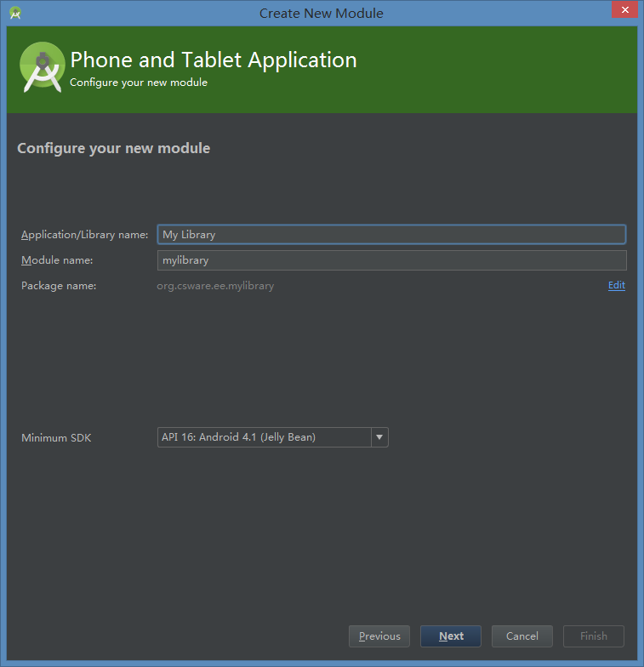The width and height of the screenshot is (644, 667).
Task: Click the Module name label
Action: [x=57, y=260]
